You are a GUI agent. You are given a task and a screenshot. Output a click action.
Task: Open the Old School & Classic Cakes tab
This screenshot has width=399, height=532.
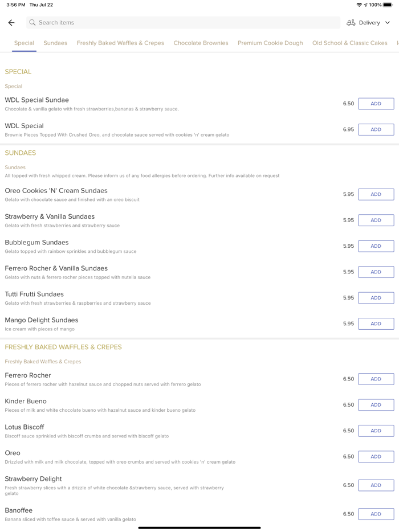pyautogui.click(x=349, y=43)
